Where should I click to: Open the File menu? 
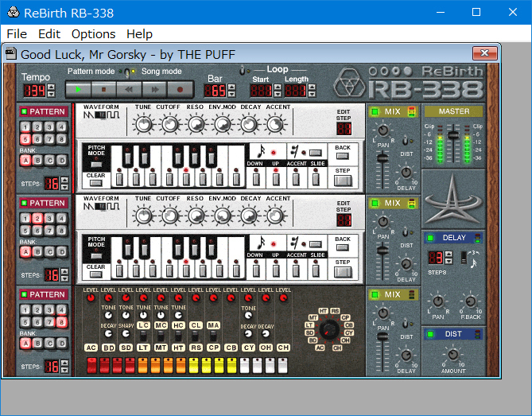tap(17, 34)
